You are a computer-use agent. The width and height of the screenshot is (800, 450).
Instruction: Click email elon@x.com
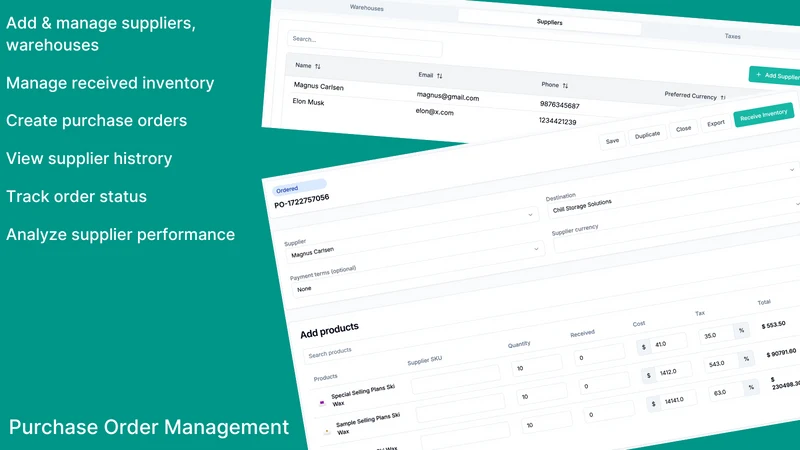(x=434, y=112)
